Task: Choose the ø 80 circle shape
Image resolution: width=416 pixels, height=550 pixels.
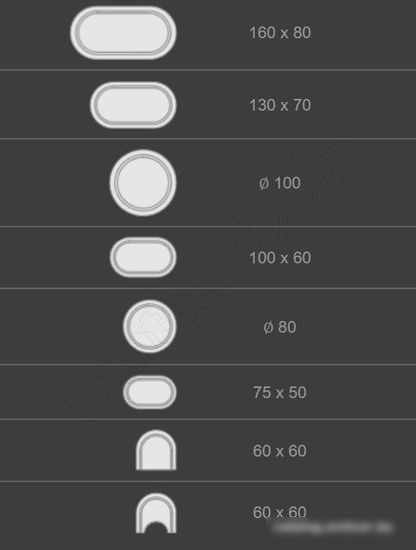Action: tap(150, 326)
